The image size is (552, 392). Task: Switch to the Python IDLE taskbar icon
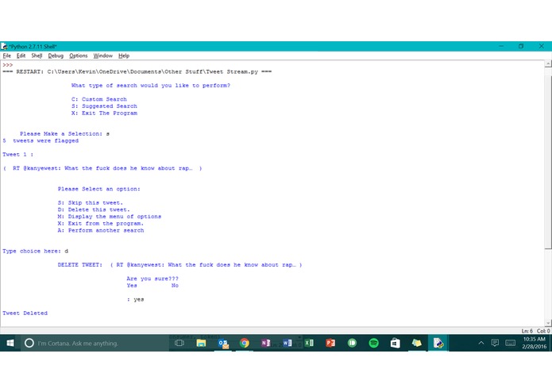(438, 343)
